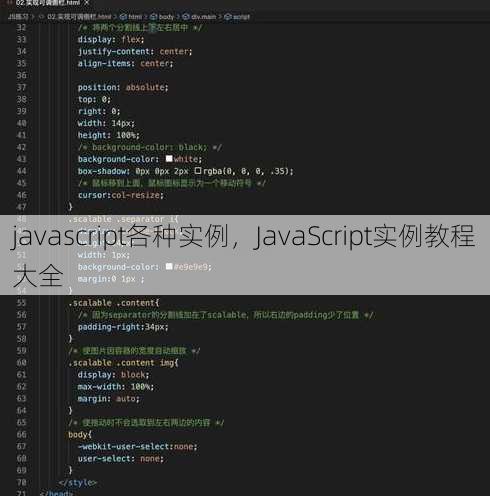Open the rgba box-shadow color swatch
490x496 pixels.
point(198,171)
